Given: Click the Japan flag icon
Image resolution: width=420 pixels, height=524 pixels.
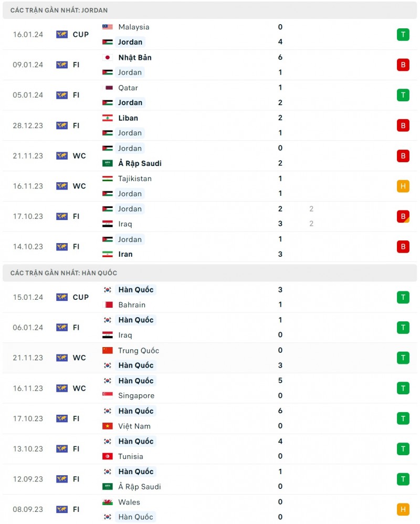Looking at the screenshot, I should coord(108,58).
